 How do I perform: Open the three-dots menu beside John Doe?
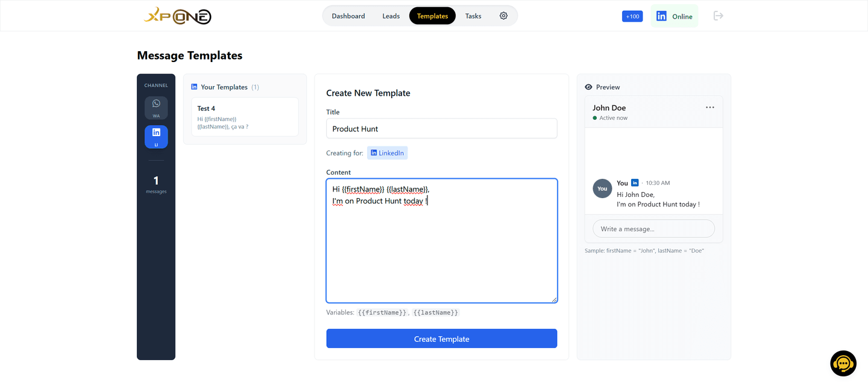[x=710, y=107]
